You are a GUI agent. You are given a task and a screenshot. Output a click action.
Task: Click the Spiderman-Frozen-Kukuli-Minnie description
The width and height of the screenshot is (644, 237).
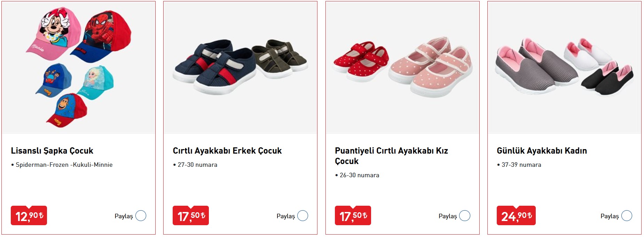click(x=64, y=165)
